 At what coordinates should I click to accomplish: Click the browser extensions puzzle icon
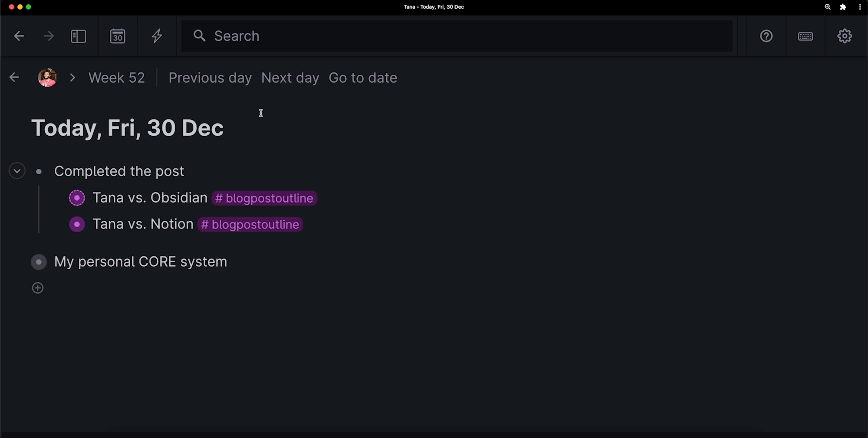[x=843, y=7]
